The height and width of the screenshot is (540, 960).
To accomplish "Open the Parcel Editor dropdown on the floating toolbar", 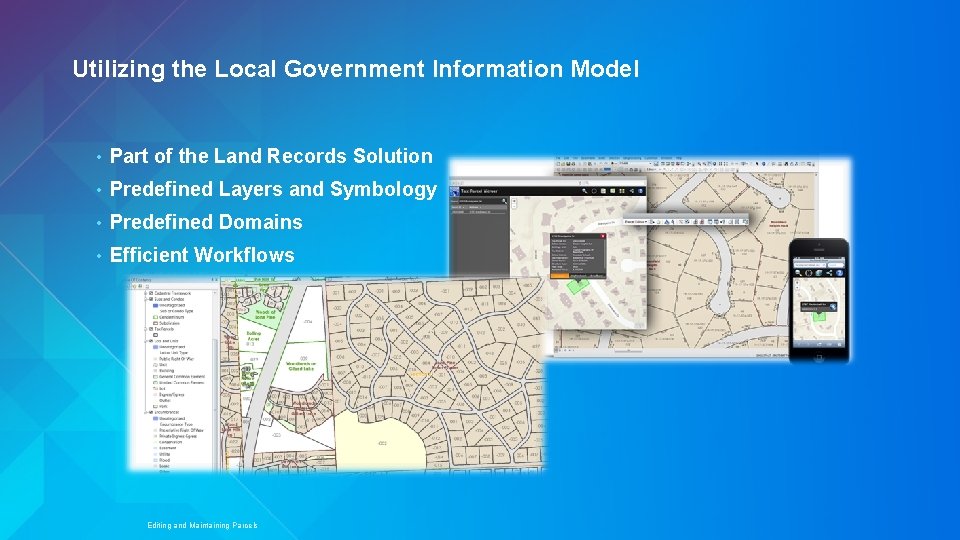I will [636, 222].
